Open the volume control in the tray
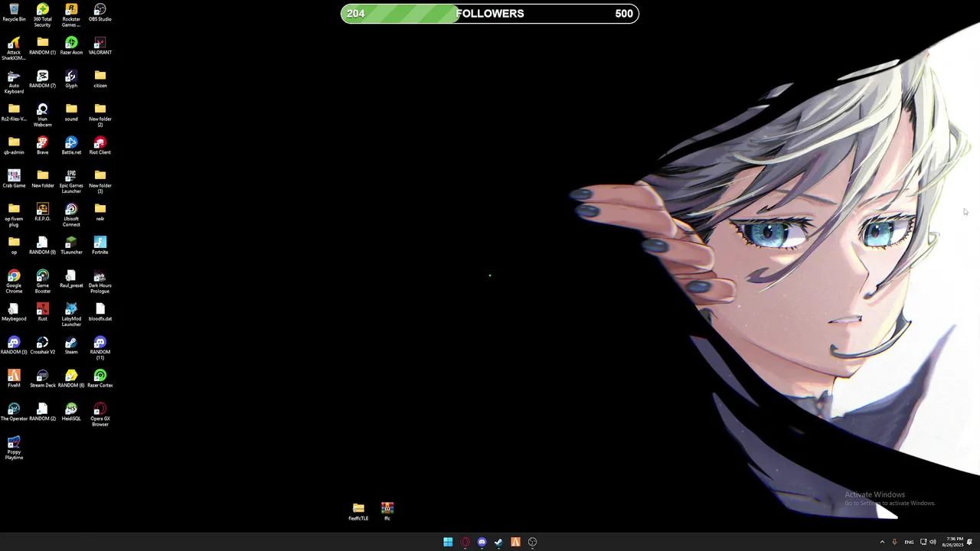980x551 pixels. point(933,542)
